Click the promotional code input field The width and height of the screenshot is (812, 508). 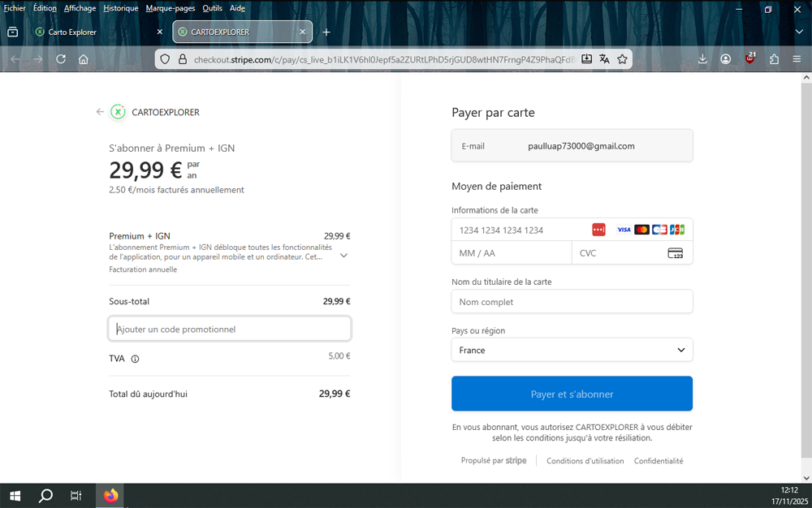tap(230, 329)
